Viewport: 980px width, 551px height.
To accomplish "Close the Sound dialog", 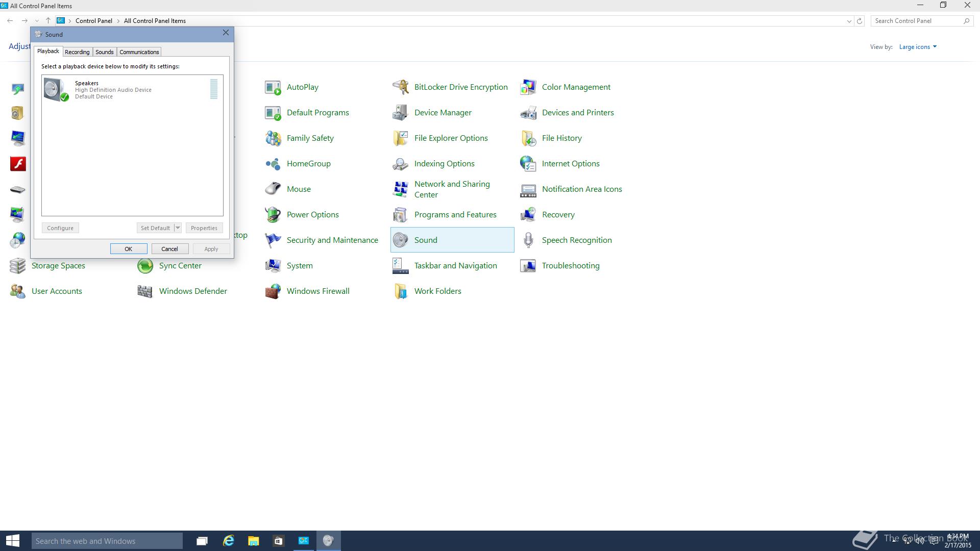I will [226, 33].
